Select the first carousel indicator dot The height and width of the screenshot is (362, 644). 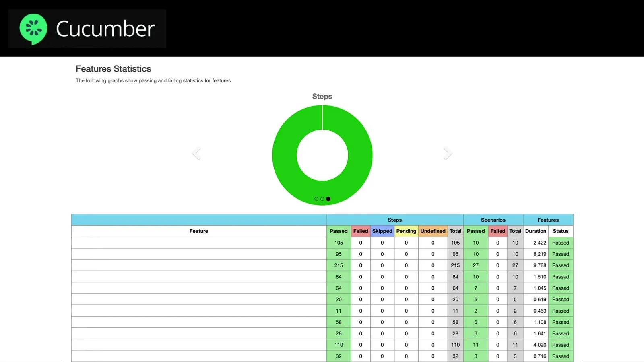coord(316,199)
